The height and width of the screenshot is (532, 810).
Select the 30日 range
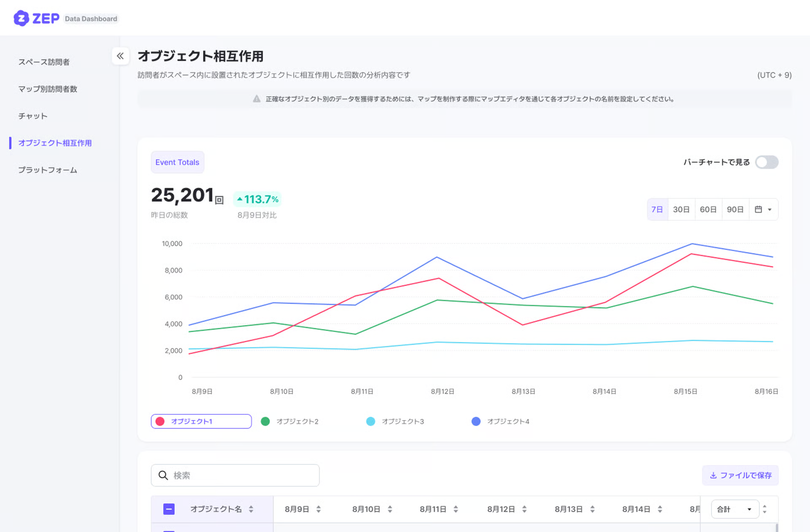pos(681,209)
